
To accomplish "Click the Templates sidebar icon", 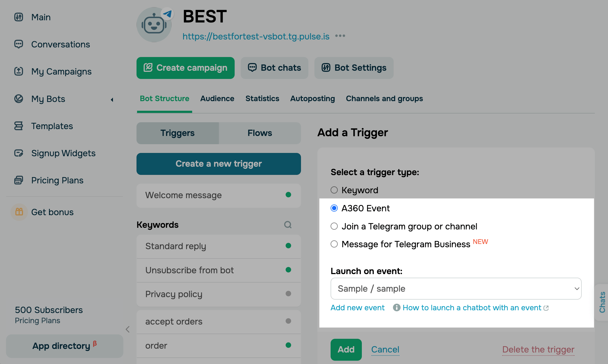I will tap(19, 126).
